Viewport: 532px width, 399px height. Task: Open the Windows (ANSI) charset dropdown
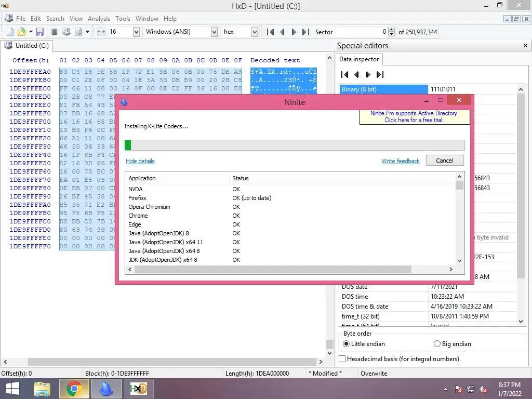[x=214, y=32]
